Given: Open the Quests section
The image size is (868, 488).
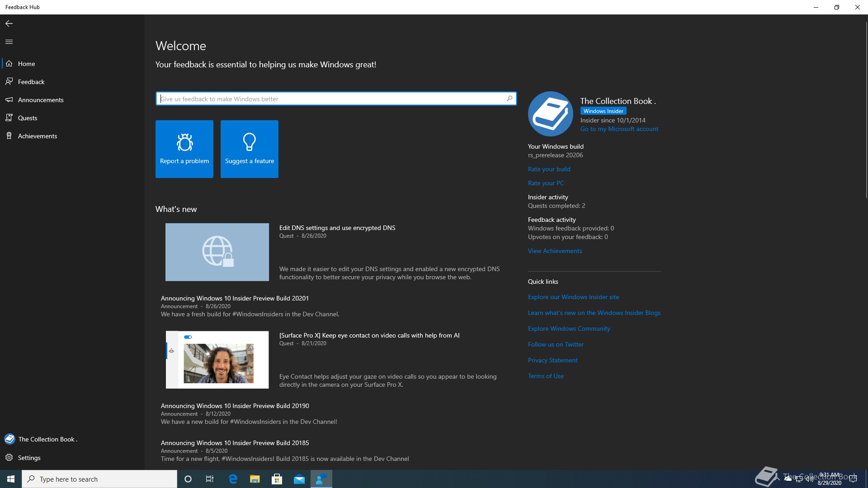Looking at the screenshot, I should (72, 118).
